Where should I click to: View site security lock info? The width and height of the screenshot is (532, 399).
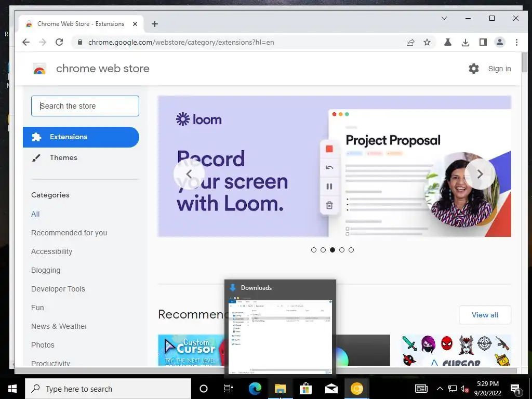pos(79,42)
